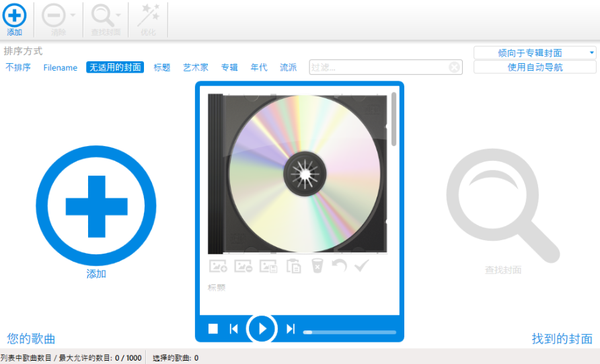Open the 清除 dropdown arrow

coord(73,15)
